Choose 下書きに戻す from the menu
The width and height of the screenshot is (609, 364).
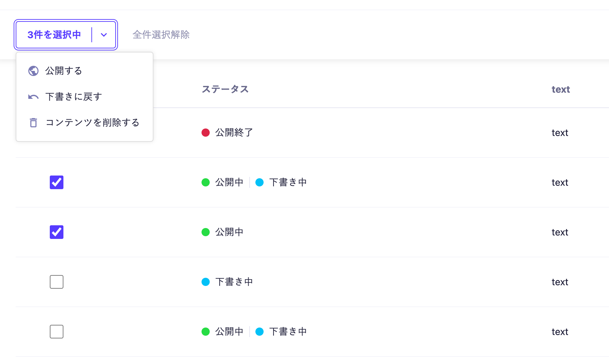click(x=74, y=97)
